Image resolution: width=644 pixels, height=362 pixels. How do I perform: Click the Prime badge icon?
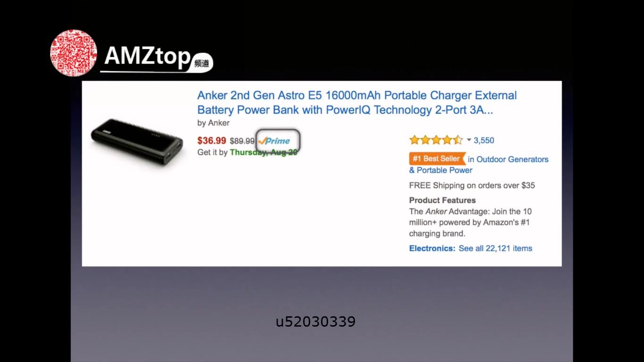[275, 140]
